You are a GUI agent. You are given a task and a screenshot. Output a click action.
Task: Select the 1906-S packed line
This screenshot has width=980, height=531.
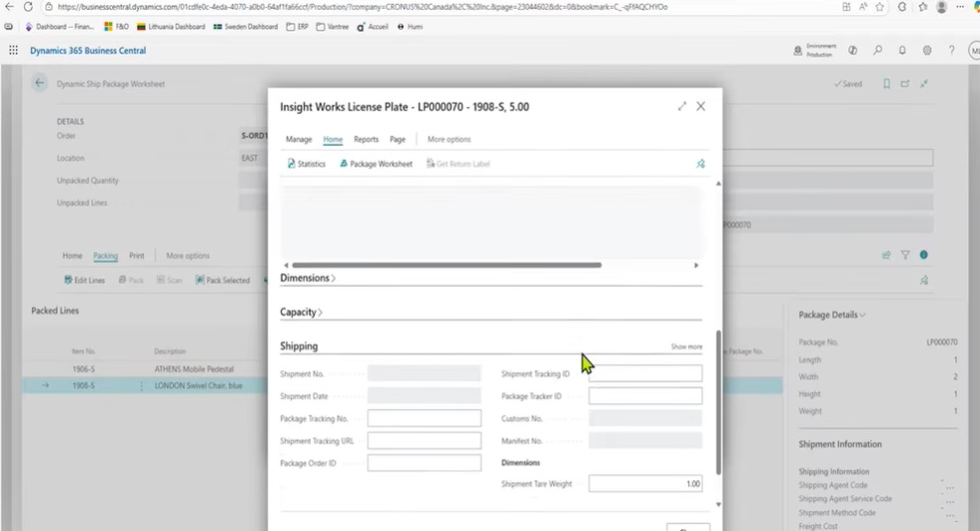pos(83,369)
